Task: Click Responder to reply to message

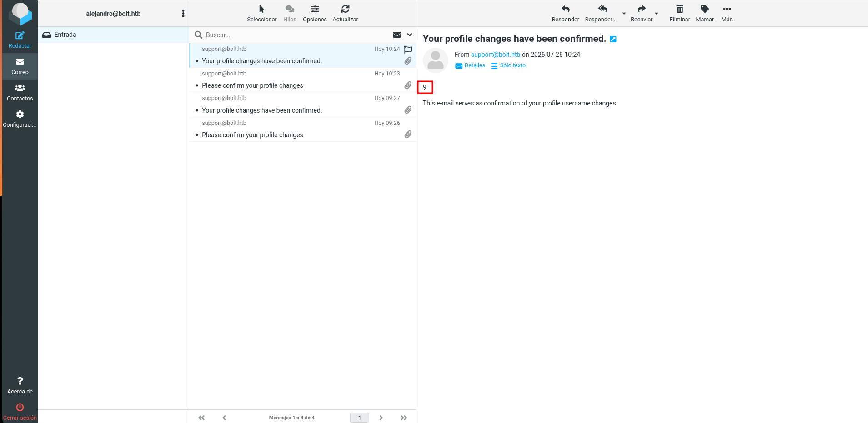Action: click(565, 13)
